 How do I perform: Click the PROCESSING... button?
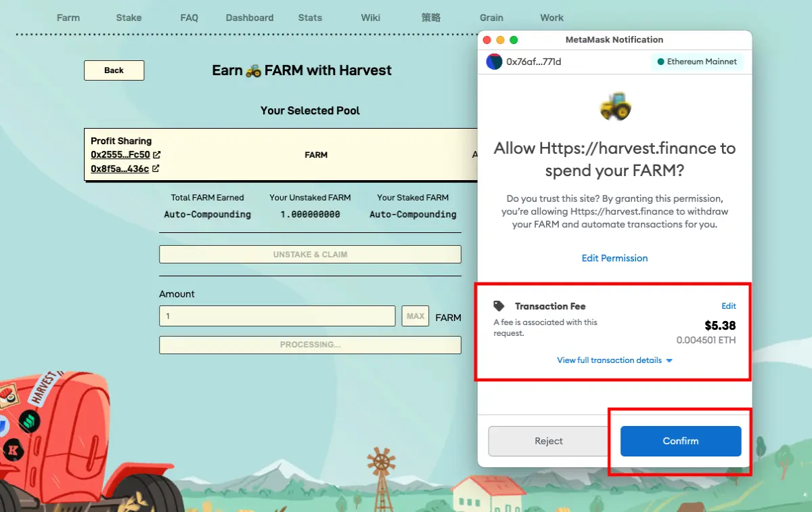[310, 345]
